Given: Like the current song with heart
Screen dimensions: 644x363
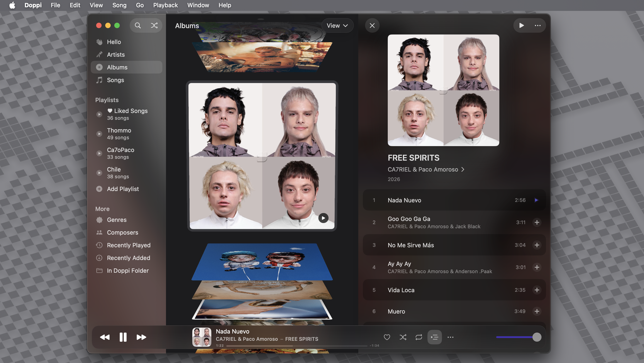Looking at the screenshot, I should [387, 337].
